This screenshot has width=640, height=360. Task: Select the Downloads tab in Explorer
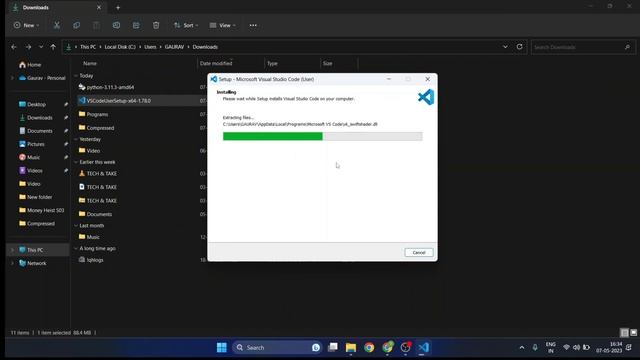click(57, 7)
